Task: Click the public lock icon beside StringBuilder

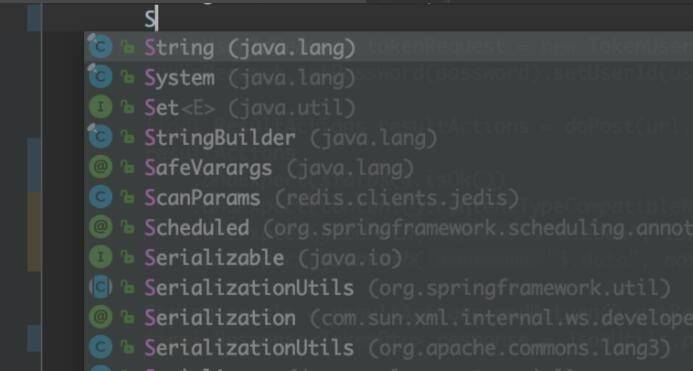Action: point(128,138)
